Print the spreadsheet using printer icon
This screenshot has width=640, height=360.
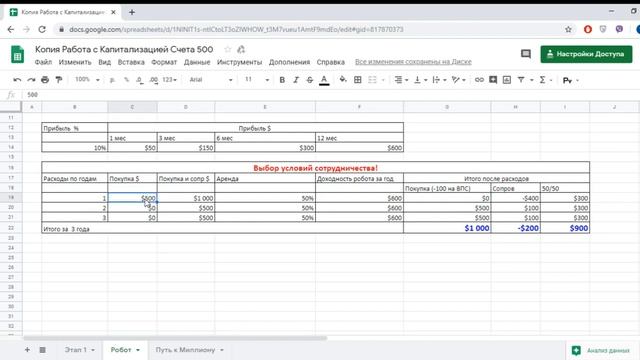[45, 80]
